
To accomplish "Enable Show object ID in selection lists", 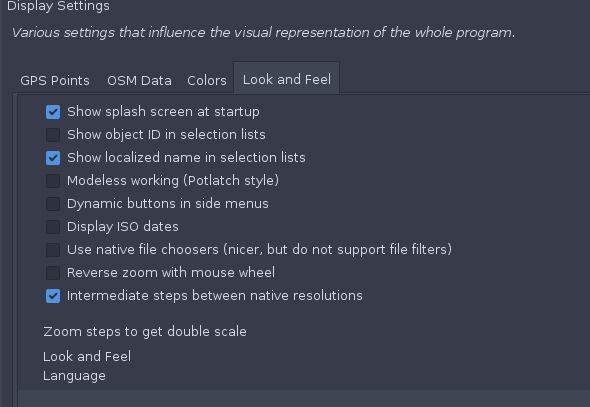I will pyautogui.click(x=53, y=135).
